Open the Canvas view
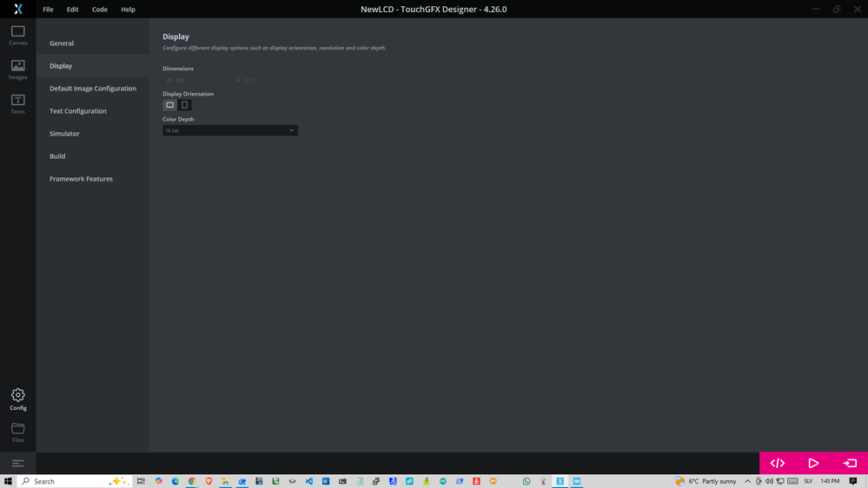 [x=17, y=36]
